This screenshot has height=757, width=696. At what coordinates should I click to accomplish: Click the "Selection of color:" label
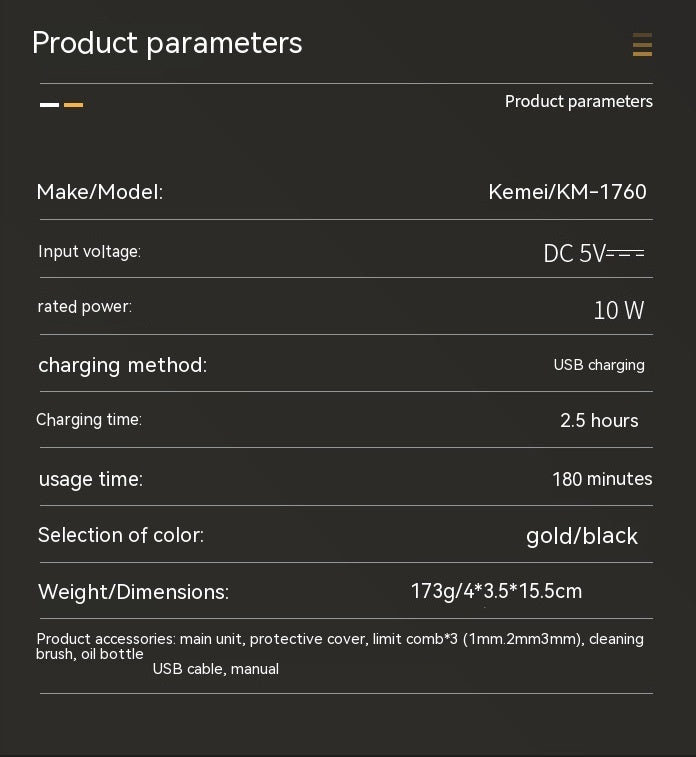click(x=121, y=535)
